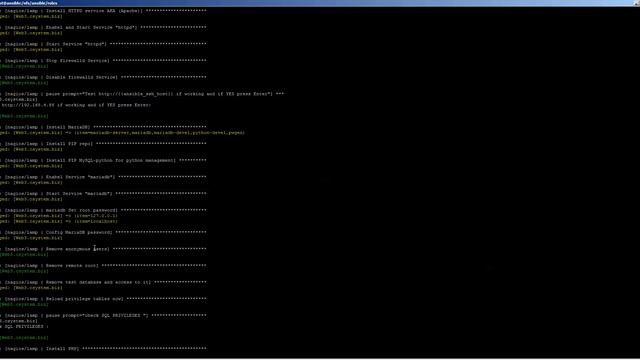Click the 'Install MariaDB' task line
The width and height of the screenshot is (640, 360).
pyautogui.click(x=103, y=127)
